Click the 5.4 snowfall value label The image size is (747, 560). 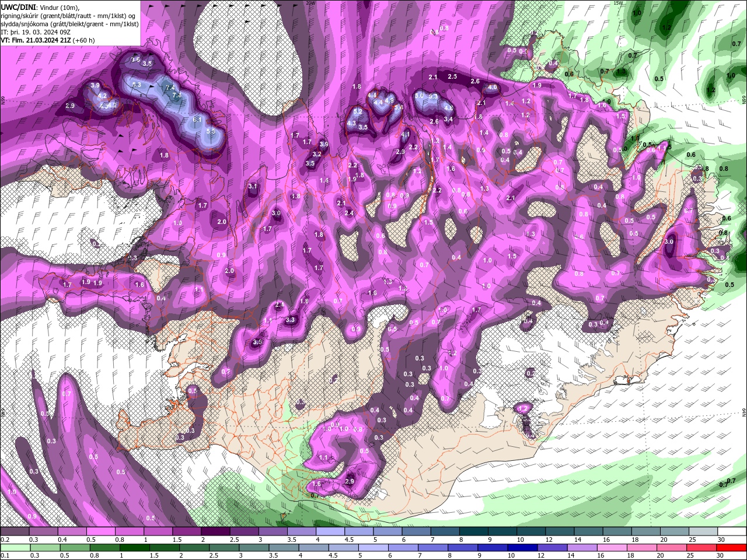click(399, 107)
